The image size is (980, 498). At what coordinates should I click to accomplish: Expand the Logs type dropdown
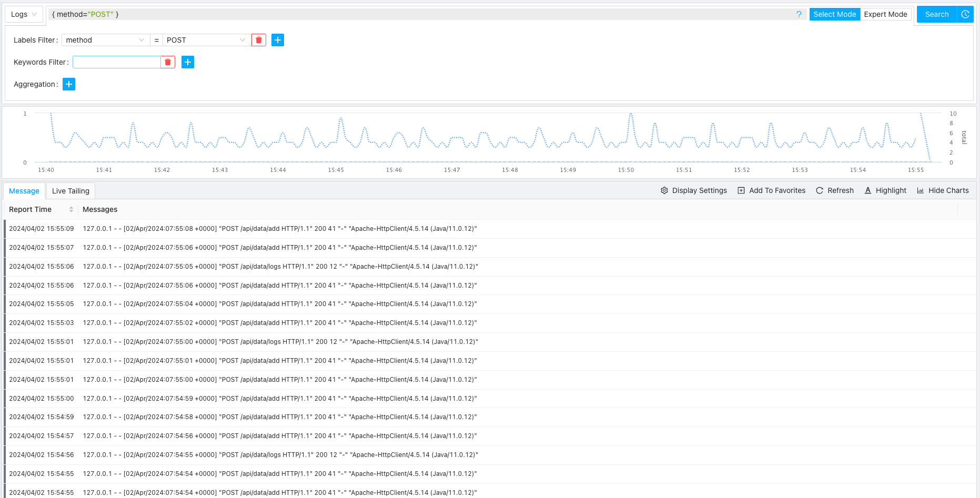coord(24,14)
